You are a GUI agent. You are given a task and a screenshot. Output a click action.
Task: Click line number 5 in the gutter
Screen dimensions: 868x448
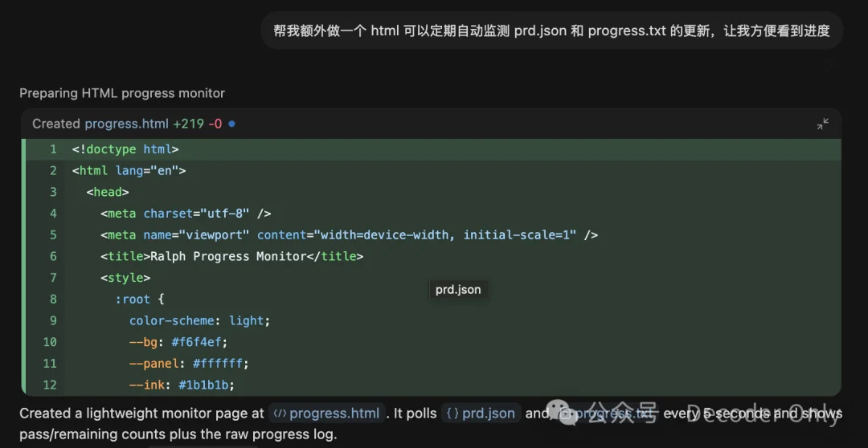click(53, 235)
